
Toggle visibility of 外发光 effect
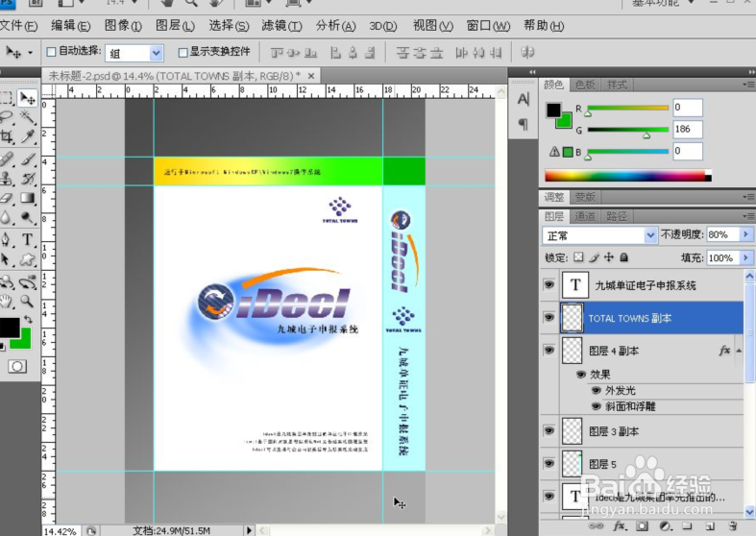[597, 390]
